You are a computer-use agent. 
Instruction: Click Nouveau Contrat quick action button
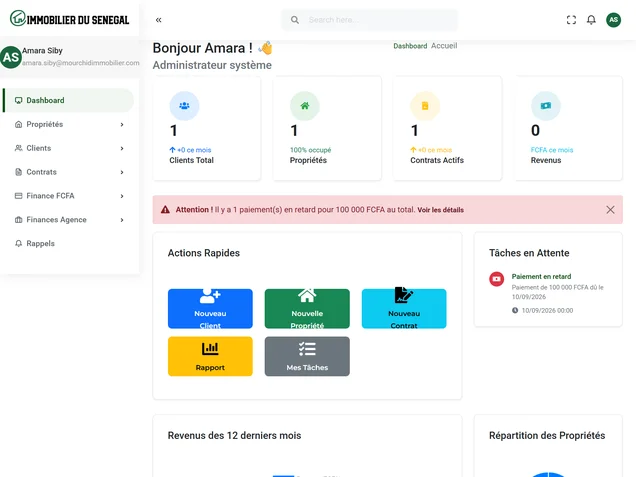coord(404,309)
